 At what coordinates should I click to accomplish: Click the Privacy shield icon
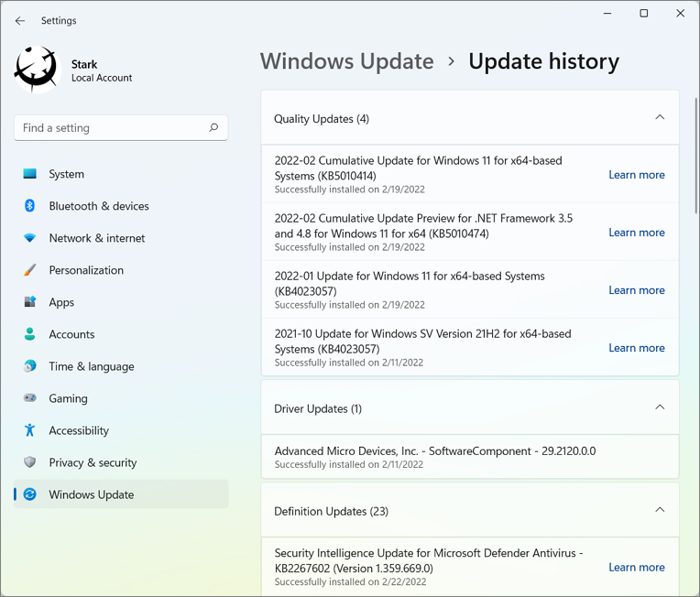(x=30, y=462)
